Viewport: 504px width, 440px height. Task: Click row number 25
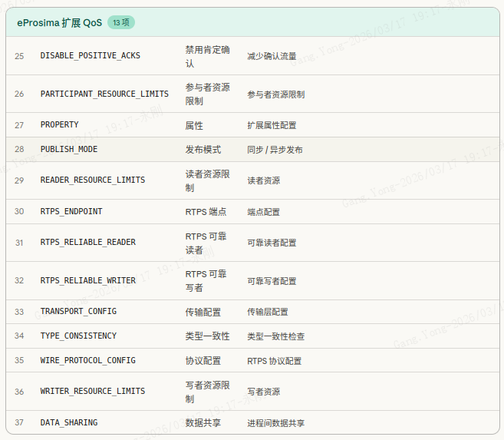[x=19, y=56]
